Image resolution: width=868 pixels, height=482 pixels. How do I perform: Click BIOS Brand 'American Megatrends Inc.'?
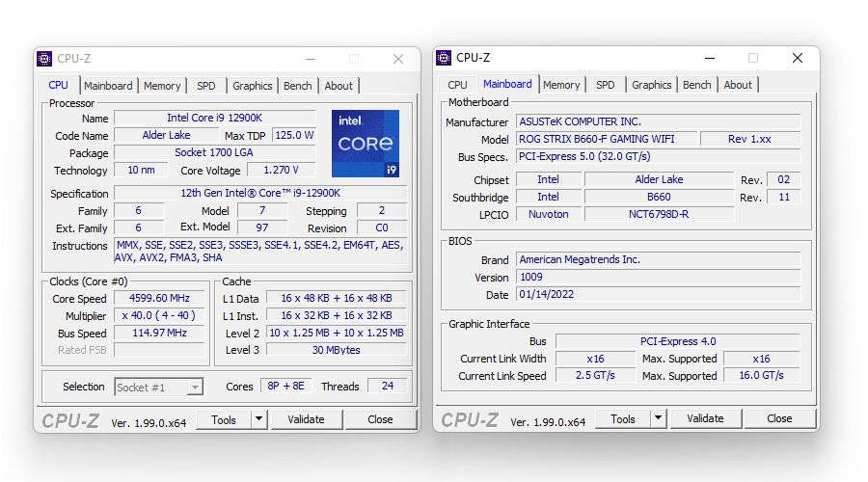[x=659, y=259]
